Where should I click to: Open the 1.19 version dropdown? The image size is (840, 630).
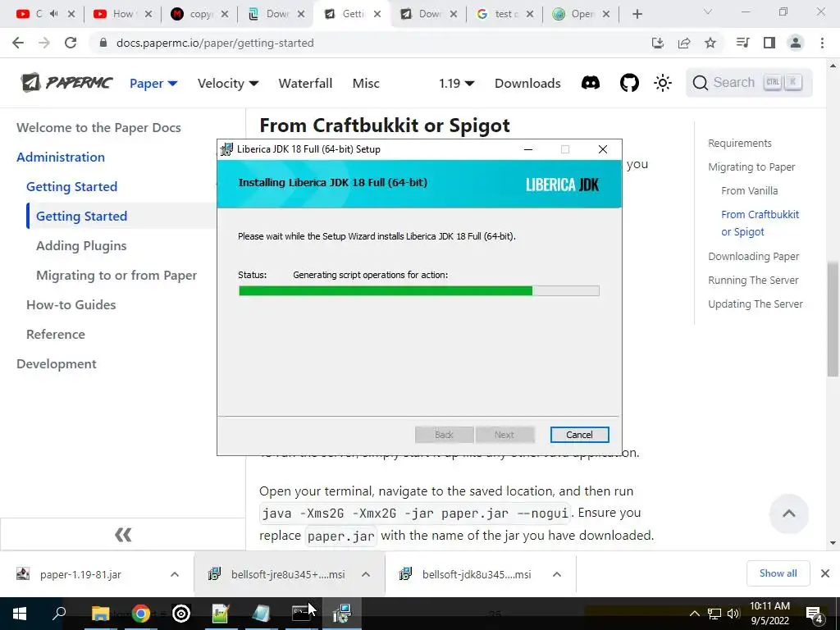[x=456, y=83]
